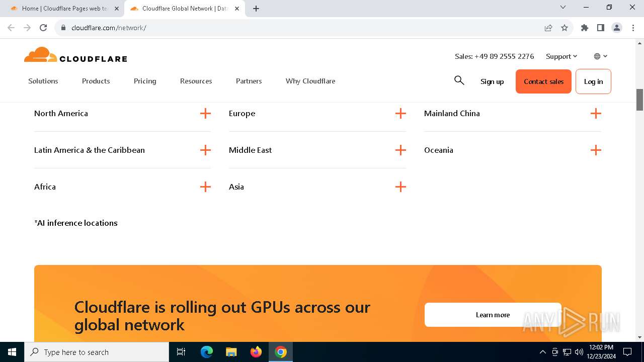This screenshot has width=644, height=362.
Task: Click the Sales phone number link
Action: pyautogui.click(x=494, y=56)
